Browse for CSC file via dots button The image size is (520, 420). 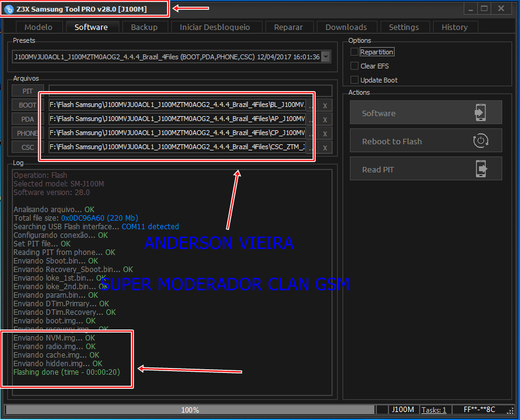click(x=310, y=147)
